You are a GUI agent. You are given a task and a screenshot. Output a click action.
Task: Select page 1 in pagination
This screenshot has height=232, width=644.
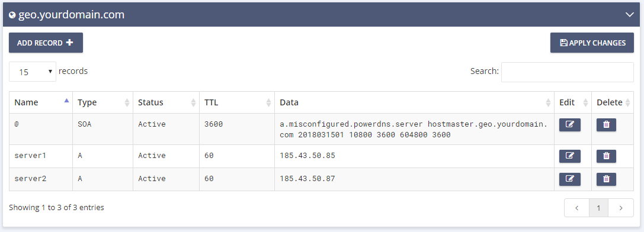tap(598, 208)
